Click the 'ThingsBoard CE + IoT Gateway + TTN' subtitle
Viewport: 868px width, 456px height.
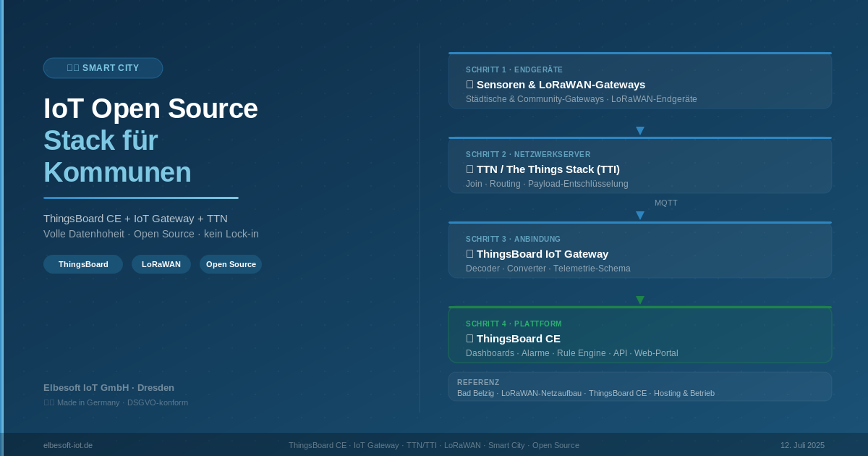(135, 219)
